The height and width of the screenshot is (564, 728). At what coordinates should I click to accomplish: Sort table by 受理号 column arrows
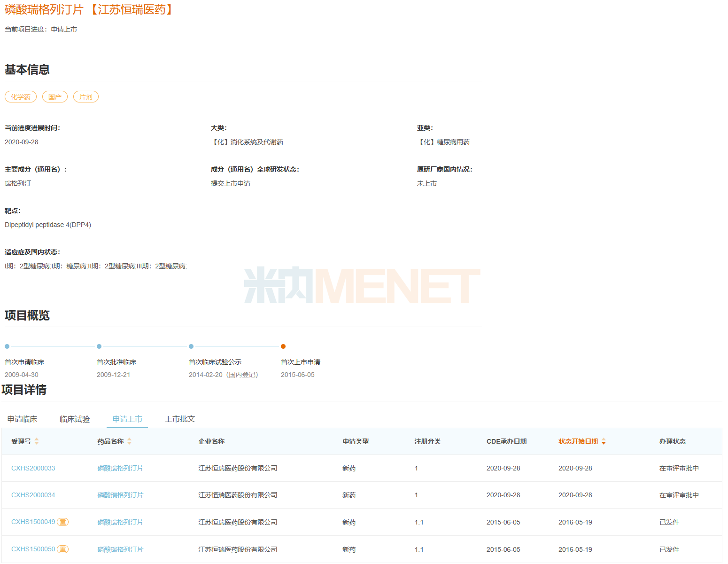point(37,441)
